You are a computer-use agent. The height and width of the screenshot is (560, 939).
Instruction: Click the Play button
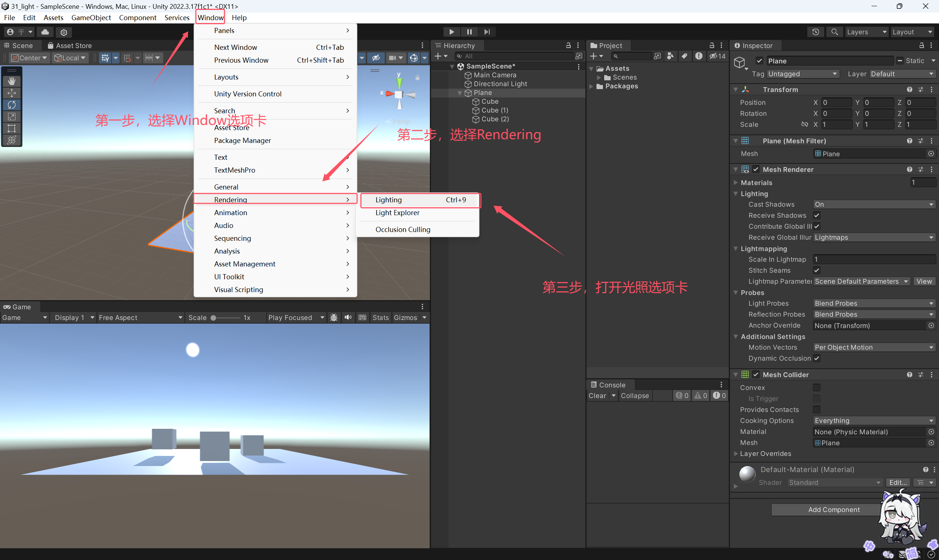point(452,32)
